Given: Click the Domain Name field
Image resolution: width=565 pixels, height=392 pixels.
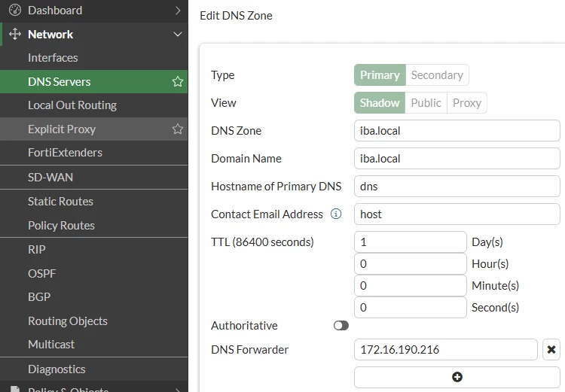Looking at the screenshot, I should (x=457, y=159).
